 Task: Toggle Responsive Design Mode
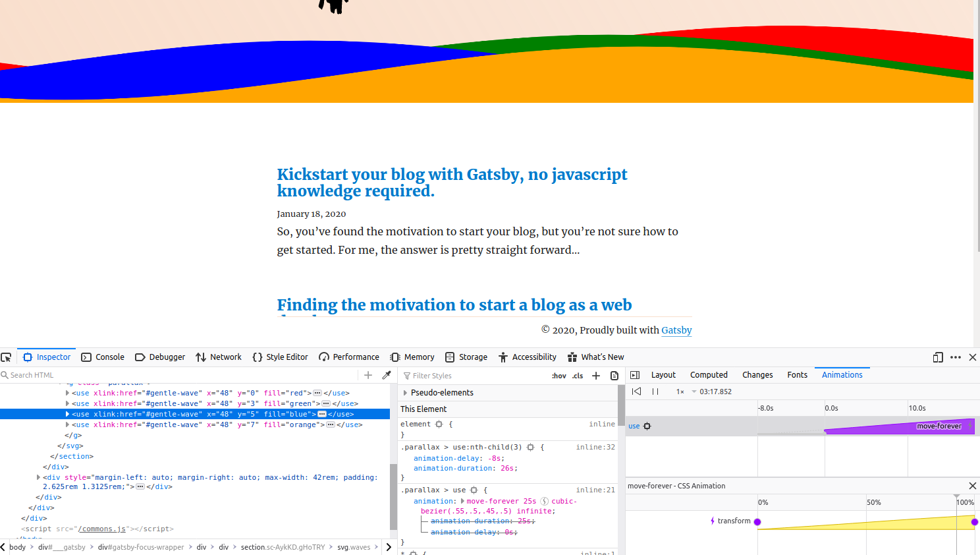coord(937,357)
